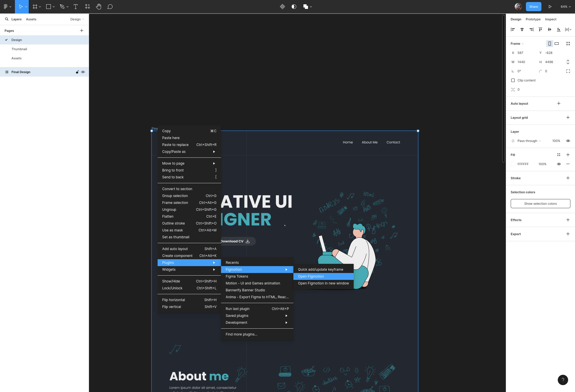The width and height of the screenshot is (575, 392).
Task: Select the Rectangle shape tool
Action: pos(49,7)
